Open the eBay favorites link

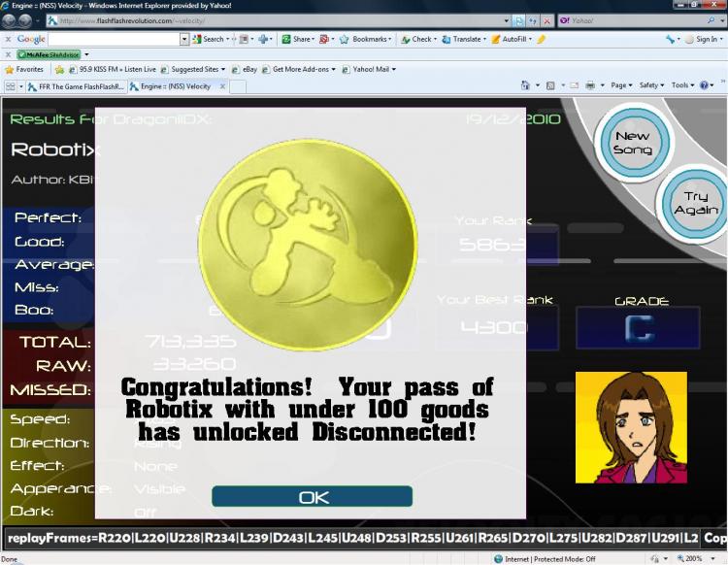[245, 70]
